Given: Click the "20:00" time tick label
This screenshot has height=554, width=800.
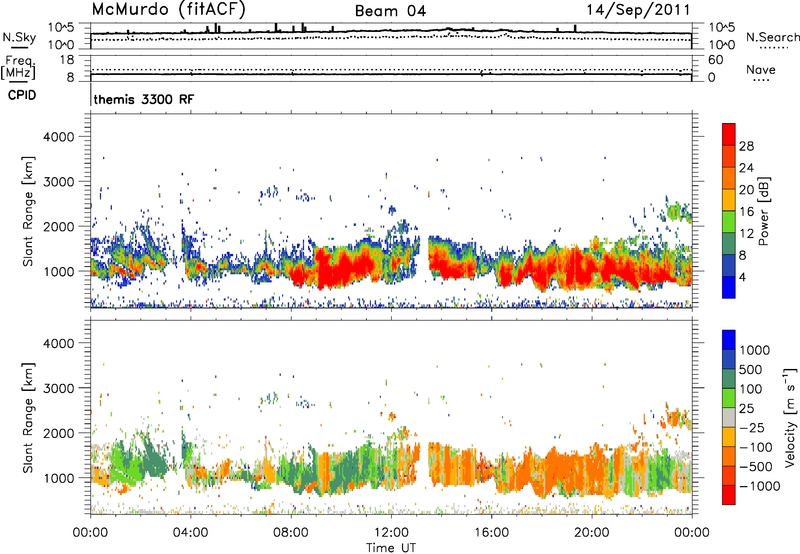Looking at the screenshot, I should 591,533.
